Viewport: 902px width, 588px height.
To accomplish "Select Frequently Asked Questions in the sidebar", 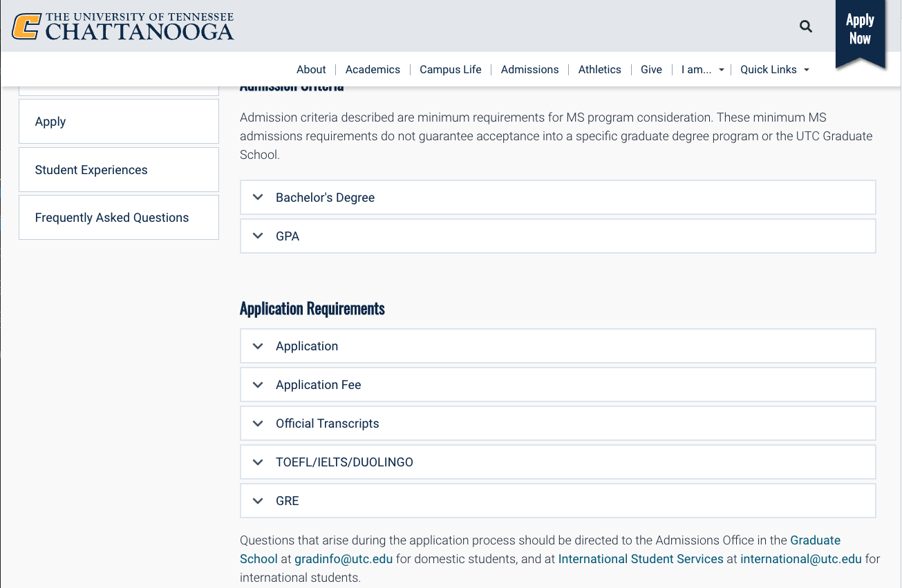I will pos(119,218).
